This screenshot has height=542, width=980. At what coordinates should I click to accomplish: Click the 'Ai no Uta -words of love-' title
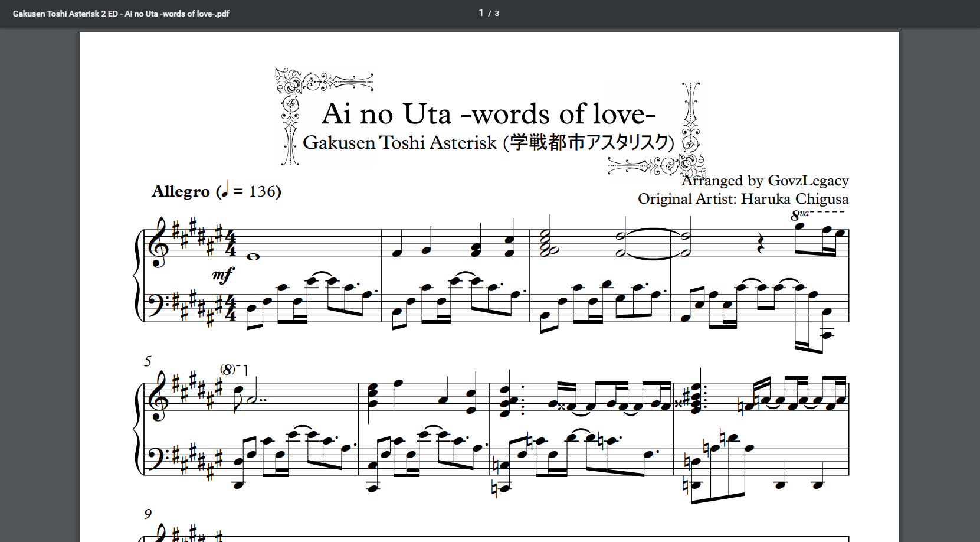[x=489, y=113]
